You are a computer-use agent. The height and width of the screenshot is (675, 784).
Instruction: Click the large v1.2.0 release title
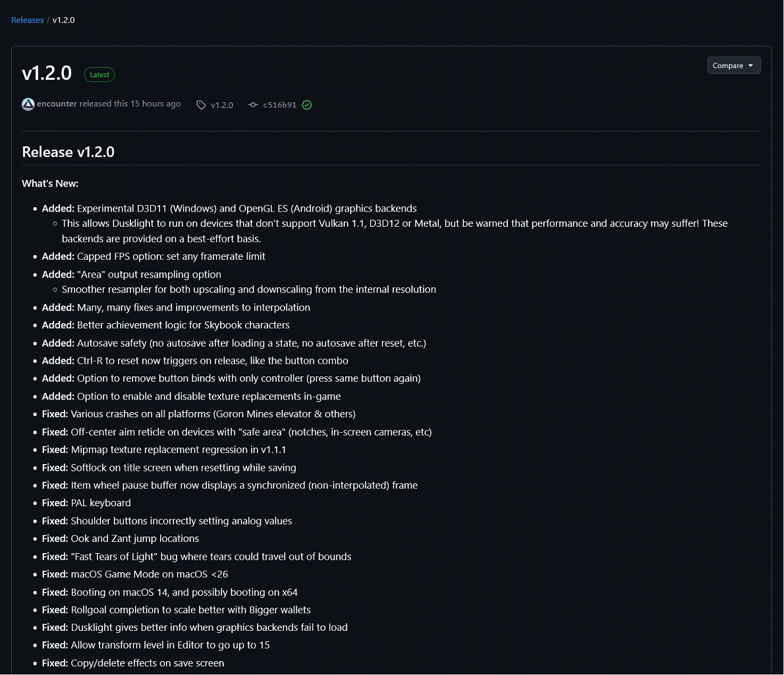(47, 73)
